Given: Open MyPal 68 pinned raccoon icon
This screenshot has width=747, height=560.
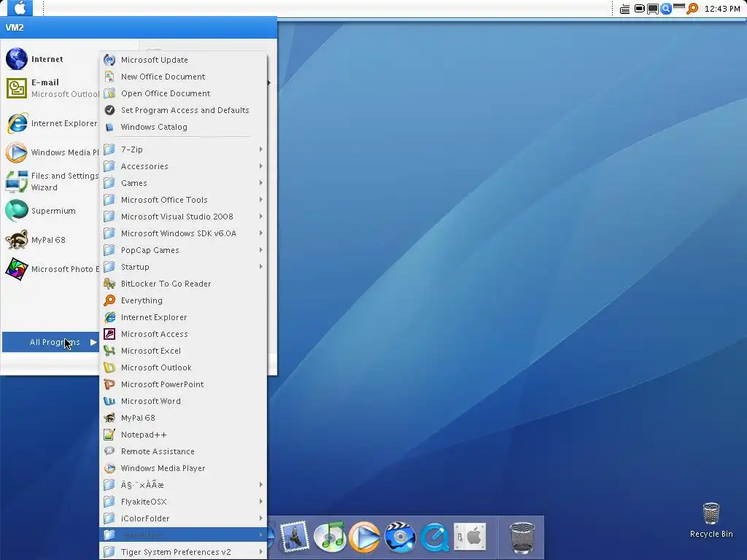Looking at the screenshot, I should (x=17, y=240).
